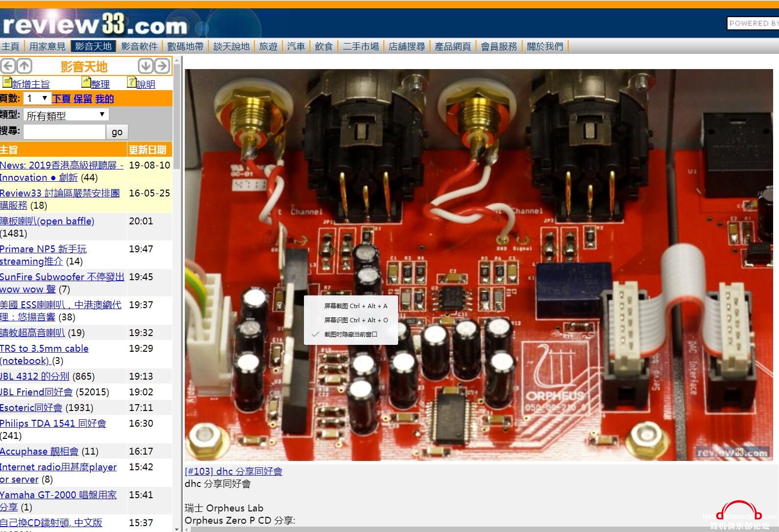Click the 新增主旨 note icon
Viewport: 779px width, 532px height.
coord(6,82)
